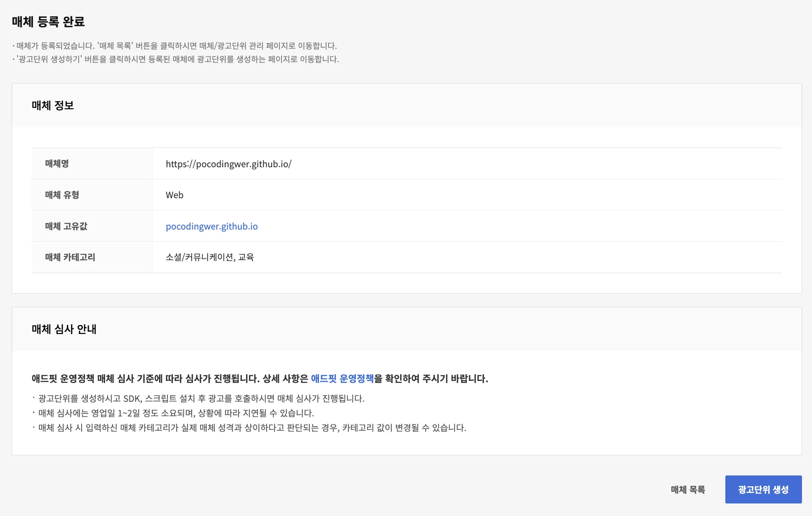Click the 매체 등록 완료 page title
Screen dimensions: 812x516
[x=48, y=22]
